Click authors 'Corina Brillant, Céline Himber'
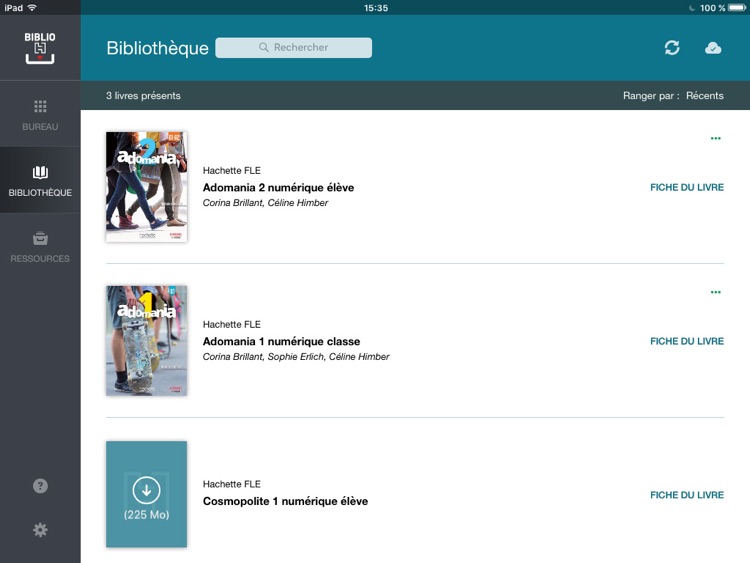 [x=265, y=203]
